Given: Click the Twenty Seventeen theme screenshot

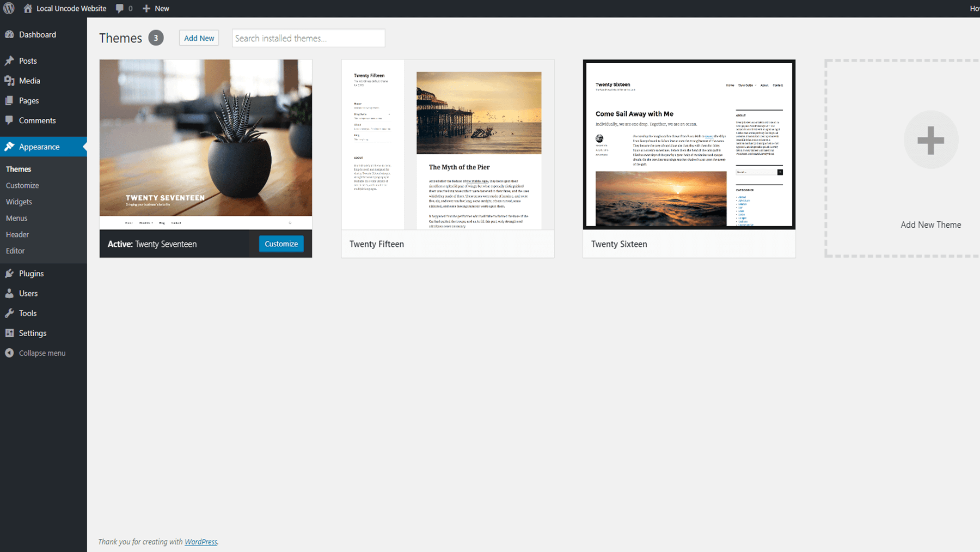Looking at the screenshot, I should coord(206,144).
